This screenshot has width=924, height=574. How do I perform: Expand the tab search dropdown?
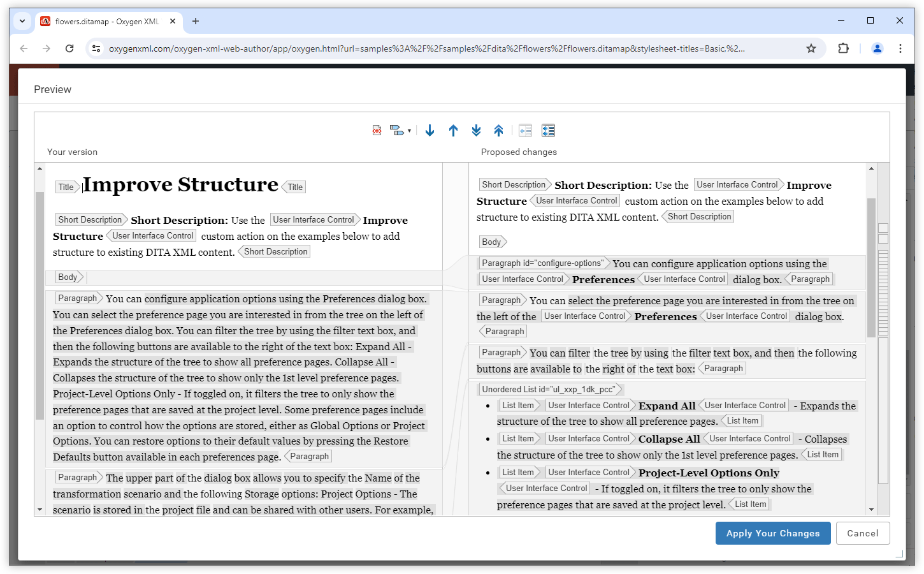coord(22,21)
